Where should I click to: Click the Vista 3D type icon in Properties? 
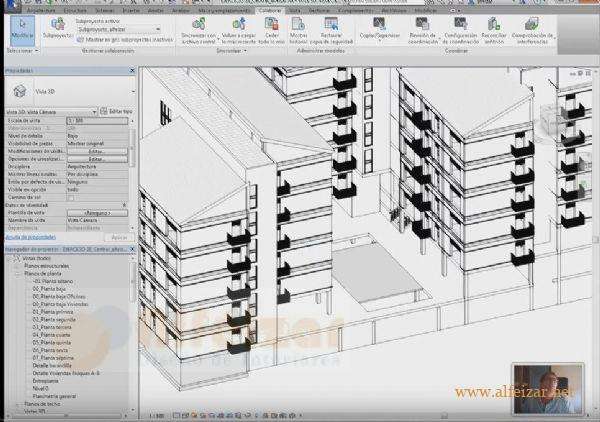coord(20,91)
